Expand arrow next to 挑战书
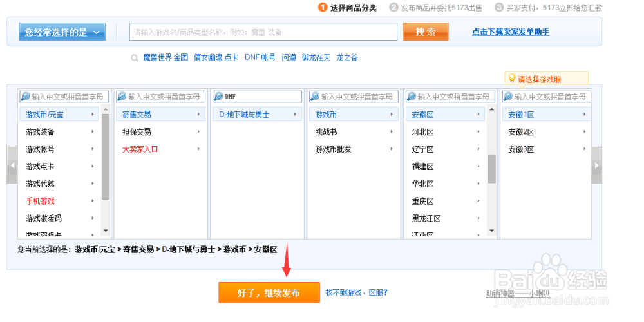The height and width of the screenshot is (322, 644). coord(392,132)
